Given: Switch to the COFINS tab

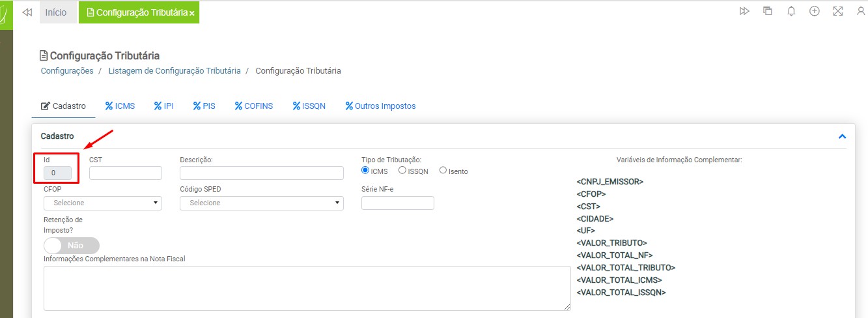Looking at the screenshot, I should point(254,106).
